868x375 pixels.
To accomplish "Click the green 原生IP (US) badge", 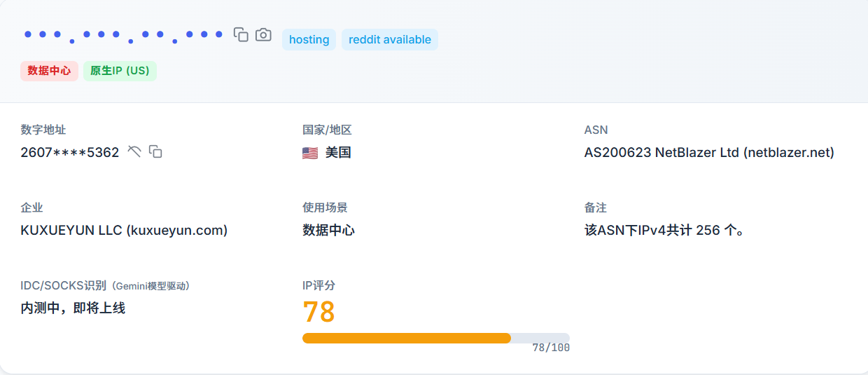I will 120,71.
